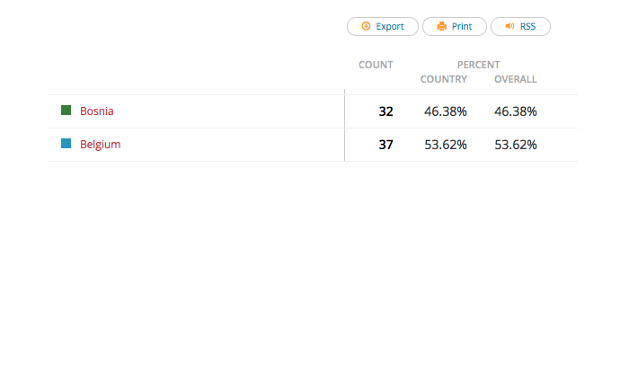Image resolution: width=620 pixels, height=372 pixels.
Task: Click Belgium country percent 53.62%
Action: pos(446,145)
